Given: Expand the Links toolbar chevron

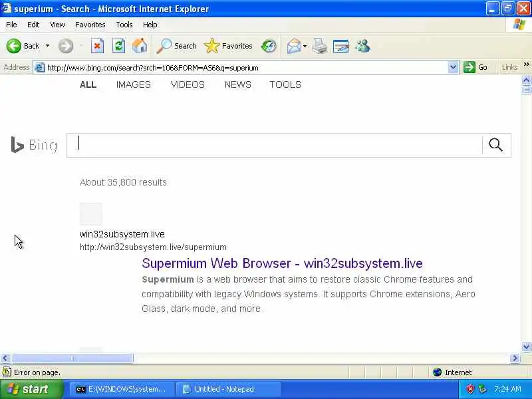Looking at the screenshot, I should (x=526, y=64).
